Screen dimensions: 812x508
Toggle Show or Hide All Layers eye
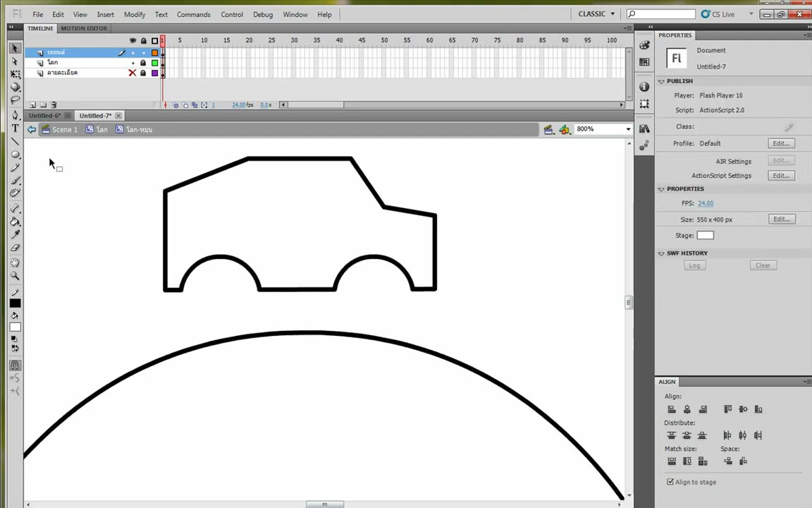[x=133, y=40]
